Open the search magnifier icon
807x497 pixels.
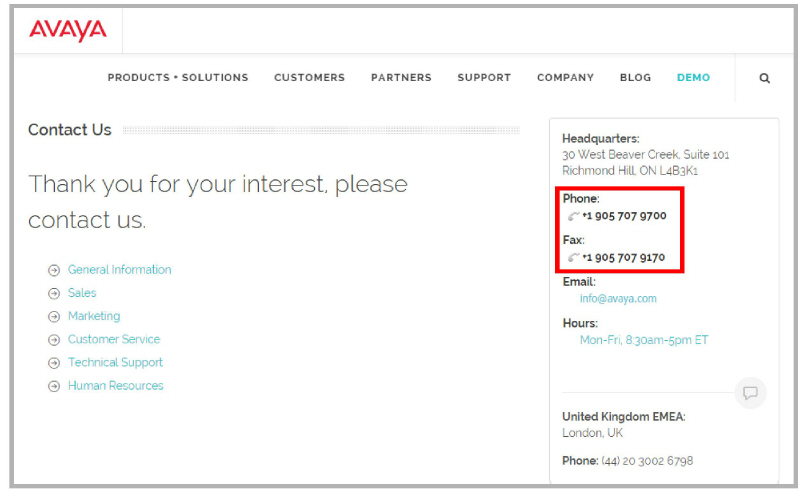[764, 78]
